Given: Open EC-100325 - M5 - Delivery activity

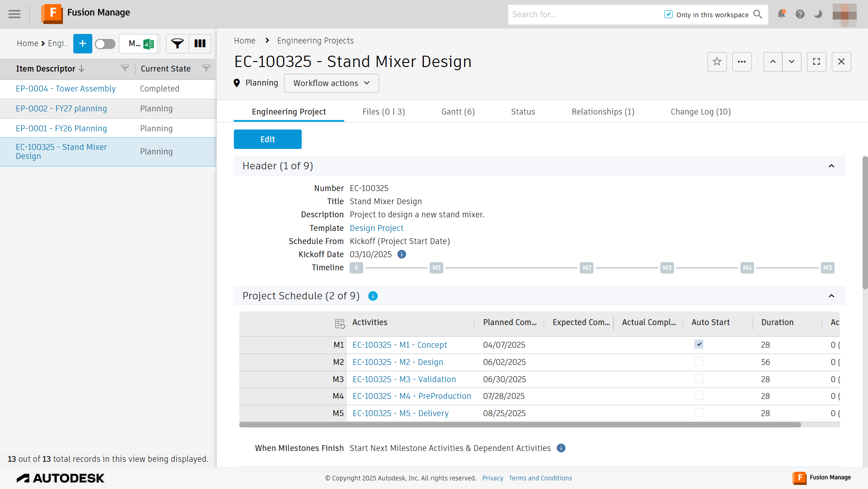Looking at the screenshot, I should (400, 413).
